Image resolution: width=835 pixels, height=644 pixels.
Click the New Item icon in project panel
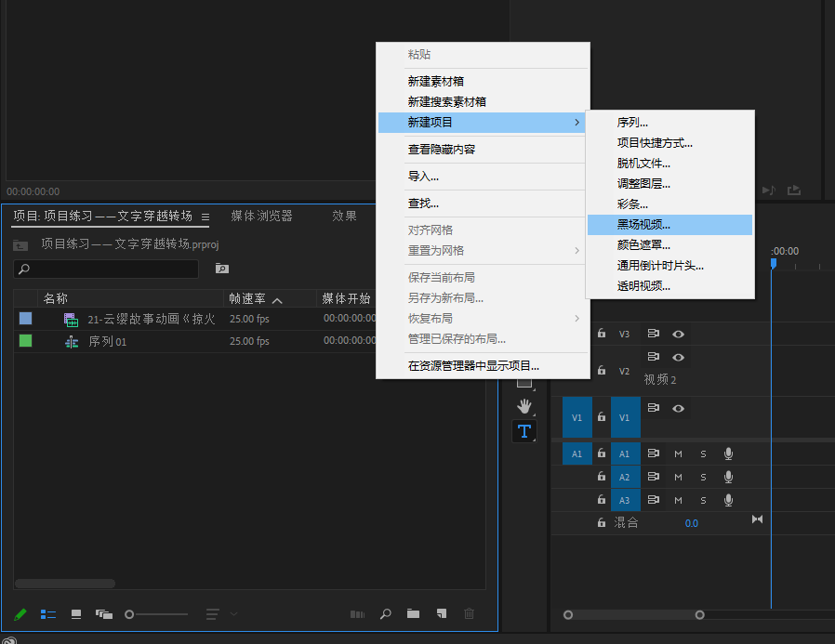tap(442, 614)
